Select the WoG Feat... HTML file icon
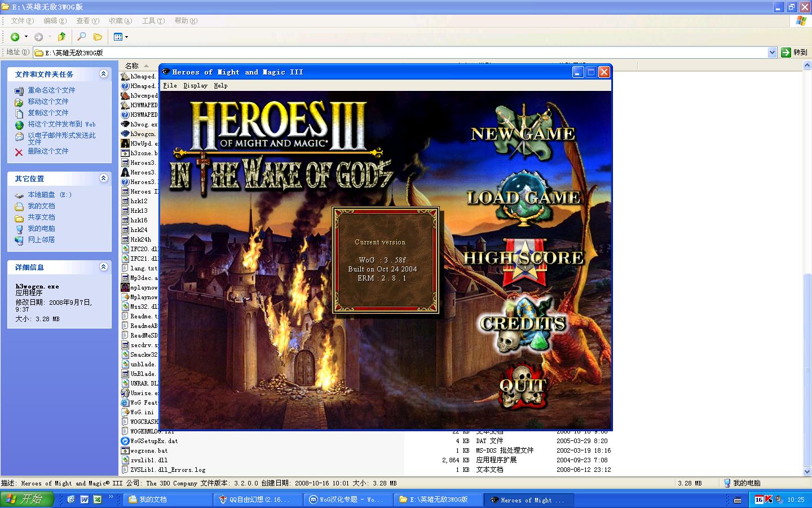 [125, 402]
